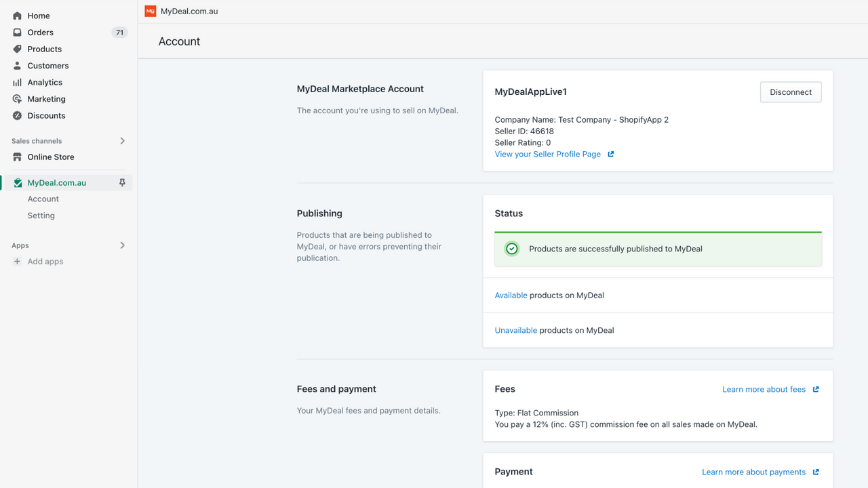Switch to the Setting page
868x488 pixels.
41,215
